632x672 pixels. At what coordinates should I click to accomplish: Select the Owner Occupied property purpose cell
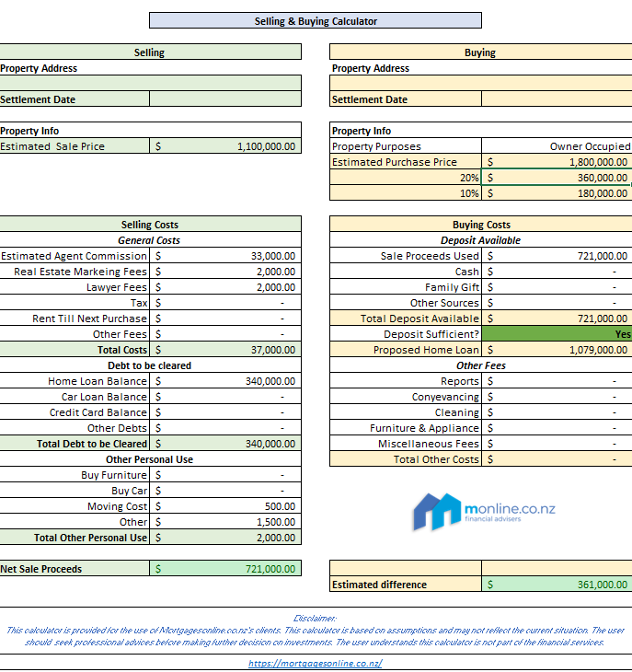556,146
